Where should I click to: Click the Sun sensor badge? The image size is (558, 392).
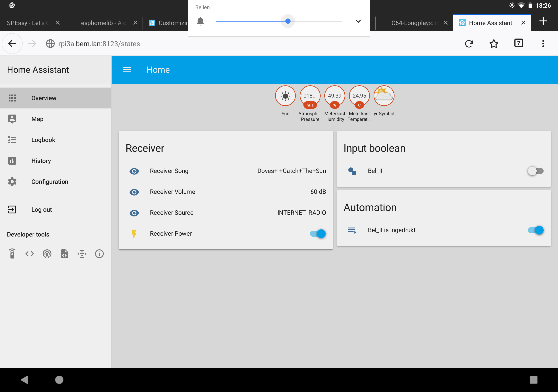[285, 96]
